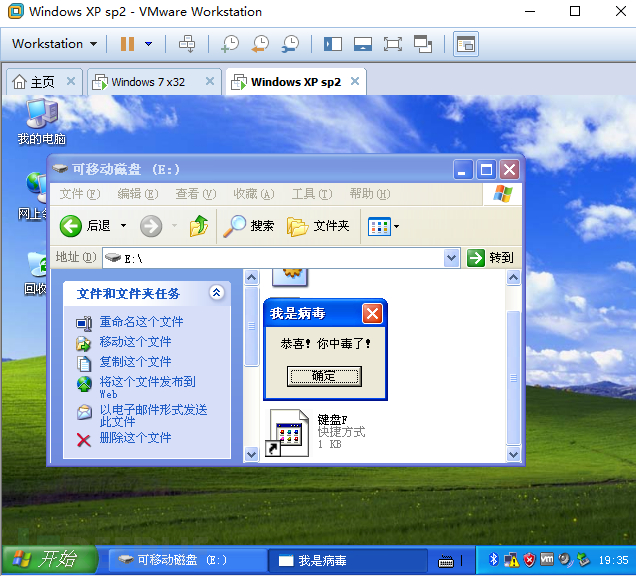Show or hide the VMware library sidebar
Image resolution: width=636 pixels, height=577 pixels.
pyautogui.click(x=333, y=44)
